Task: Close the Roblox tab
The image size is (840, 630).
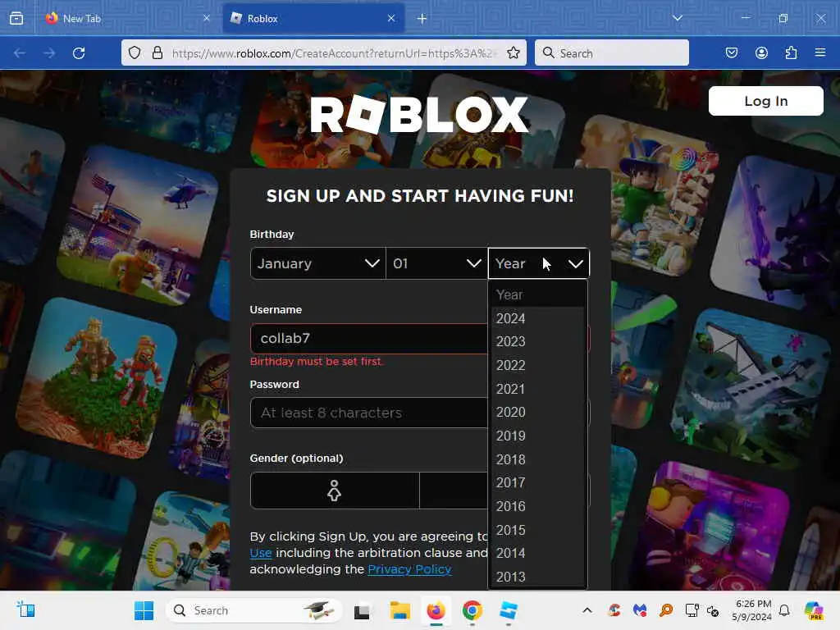Action: 391,18
